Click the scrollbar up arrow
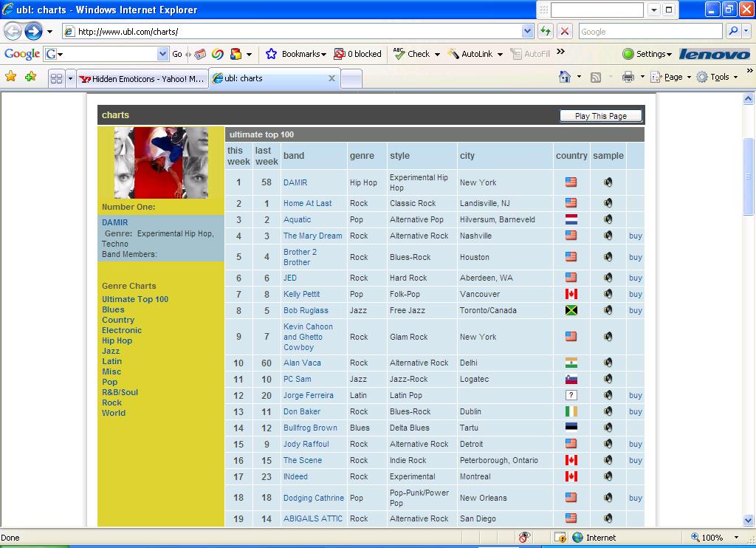 pyautogui.click(x=748, y=98)
